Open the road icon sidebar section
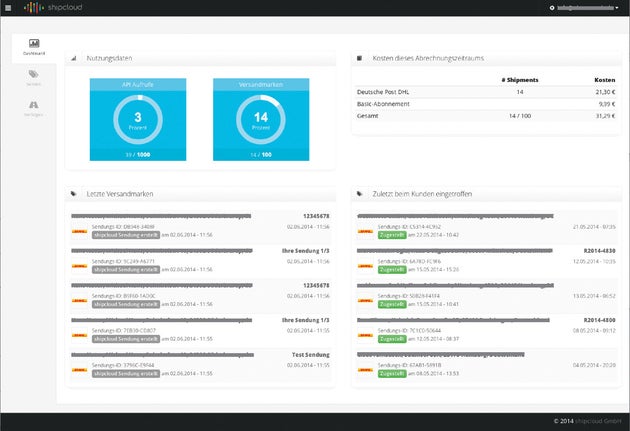630x431 pixels. tap(35, 106)
